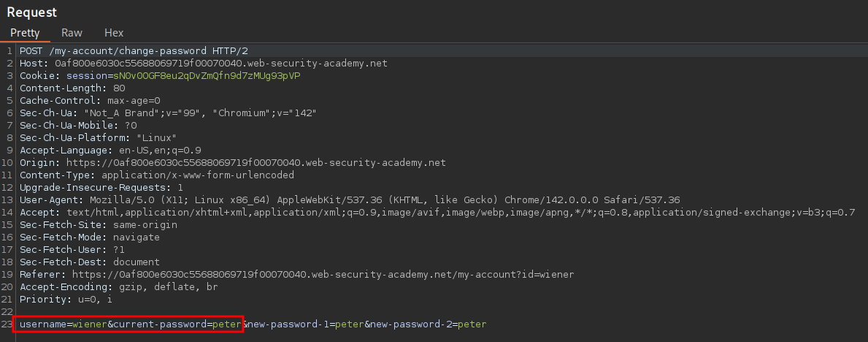
Task: Click the new-password-2 parameter value
Action: (x=472, y=324)
